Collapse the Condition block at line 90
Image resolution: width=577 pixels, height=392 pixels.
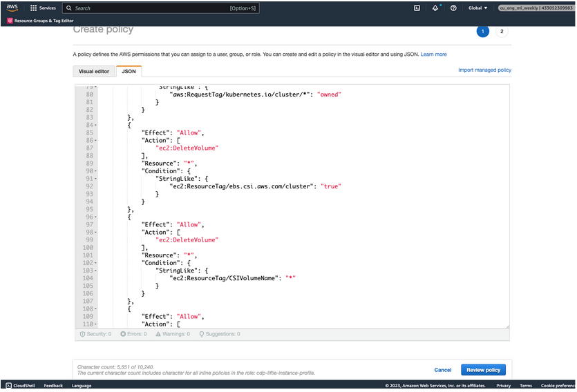95,170
